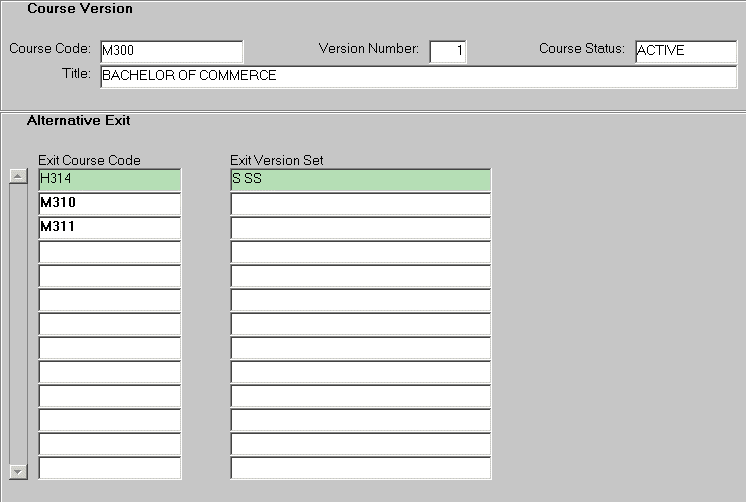Click the scroll down arrow button

[16, 470]
